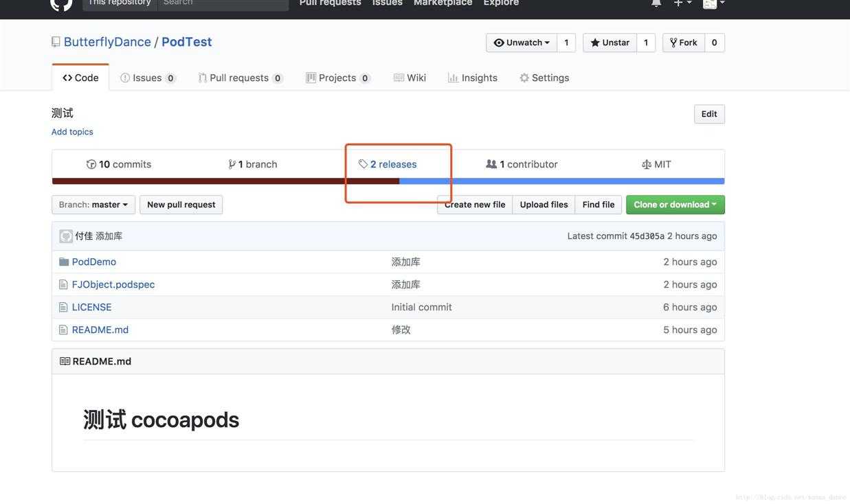Switch to the Code tab
This screenshot has width=850, height=504.
[x=80, y=78]
